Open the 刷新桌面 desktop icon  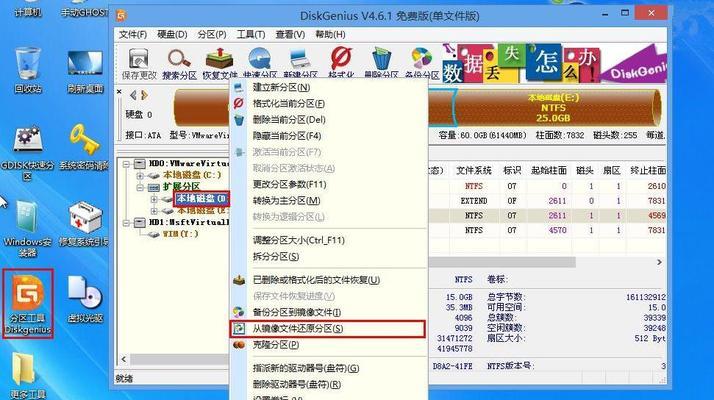[85, 71]
